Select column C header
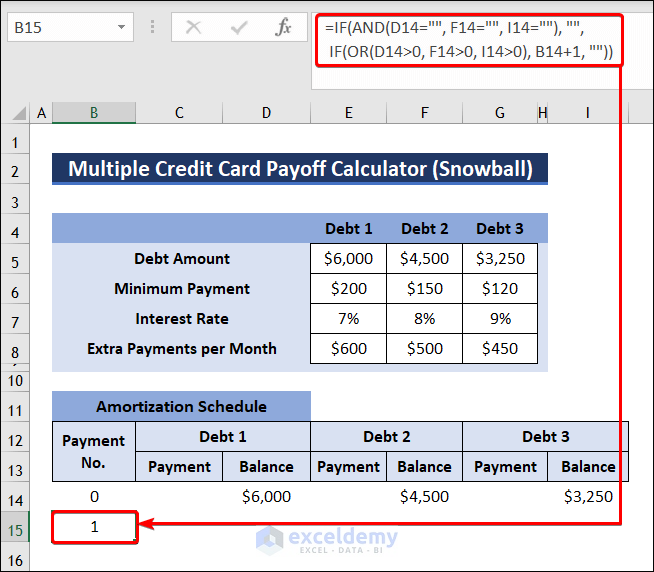 (x=179, y=113)
